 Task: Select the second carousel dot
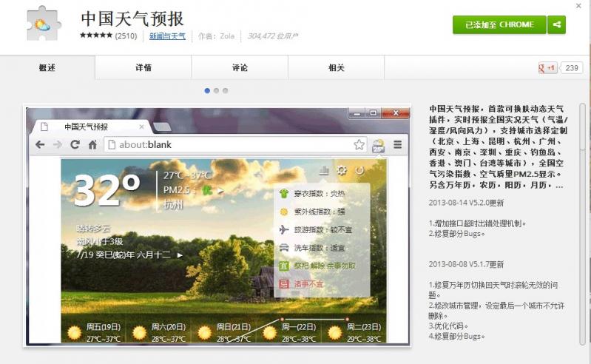click(x=216, y=90)
